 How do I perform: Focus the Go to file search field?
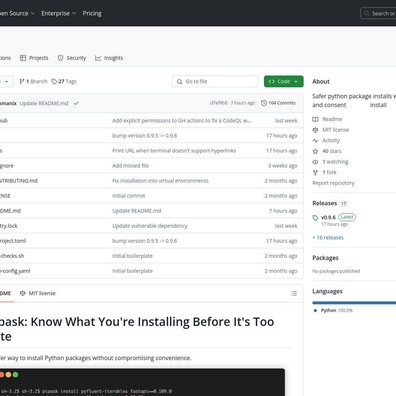(x=215, y=81)
